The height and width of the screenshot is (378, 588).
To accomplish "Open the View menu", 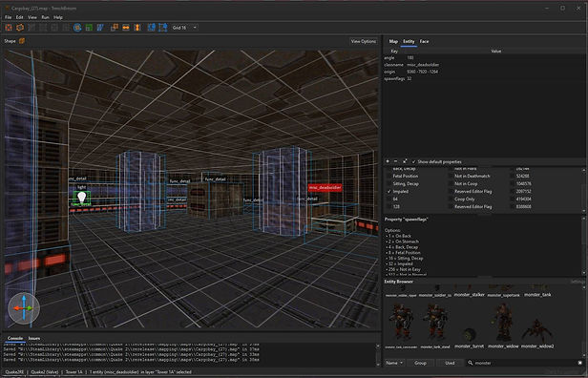I will point(32,17).
